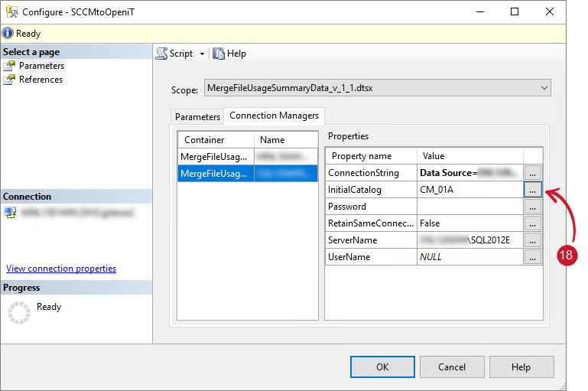Image resolution: width=588 pixels, height=391 pixels.
Task: Click ellipsis button for InitialCatalog
Action: (x=532, y=190)
